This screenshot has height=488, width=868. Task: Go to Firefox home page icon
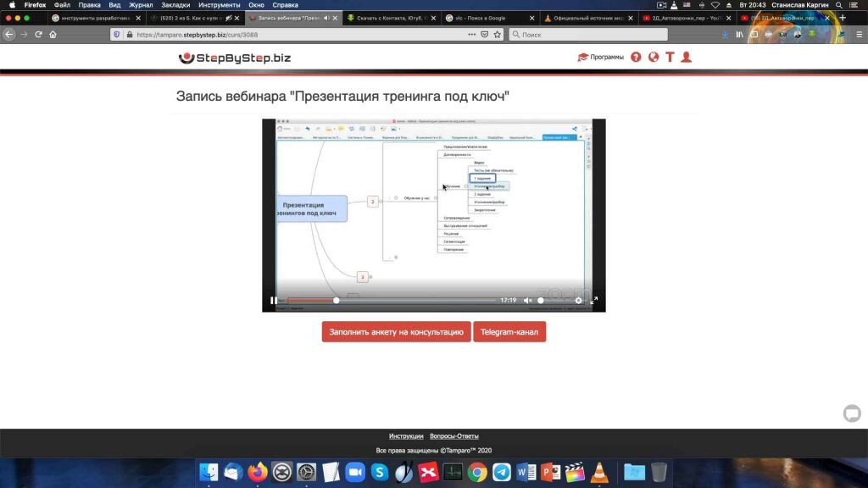[53, 34]
